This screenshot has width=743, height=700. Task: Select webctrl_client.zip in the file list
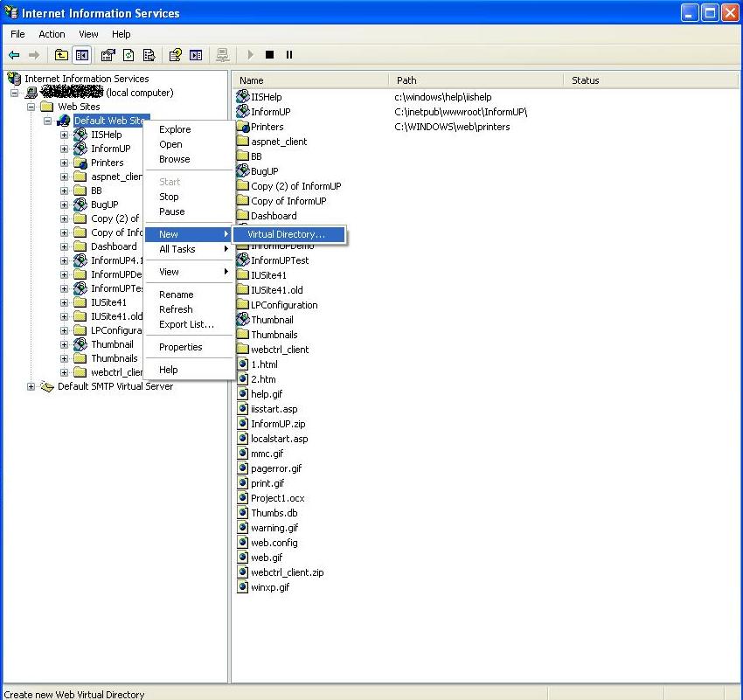(x=288, y=572)
